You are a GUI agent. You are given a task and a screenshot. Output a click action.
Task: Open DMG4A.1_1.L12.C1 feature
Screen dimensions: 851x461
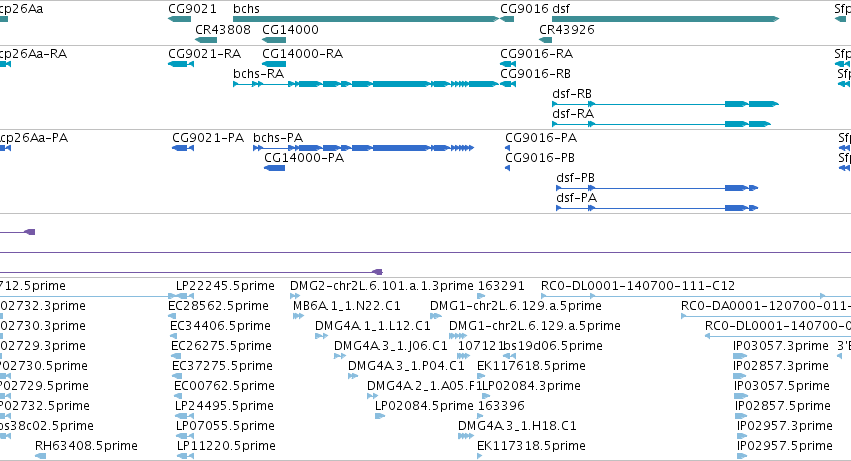[373, 326]
